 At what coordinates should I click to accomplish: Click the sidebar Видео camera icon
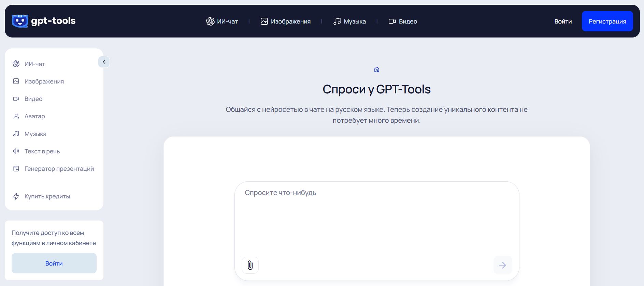tap(16, 99)
